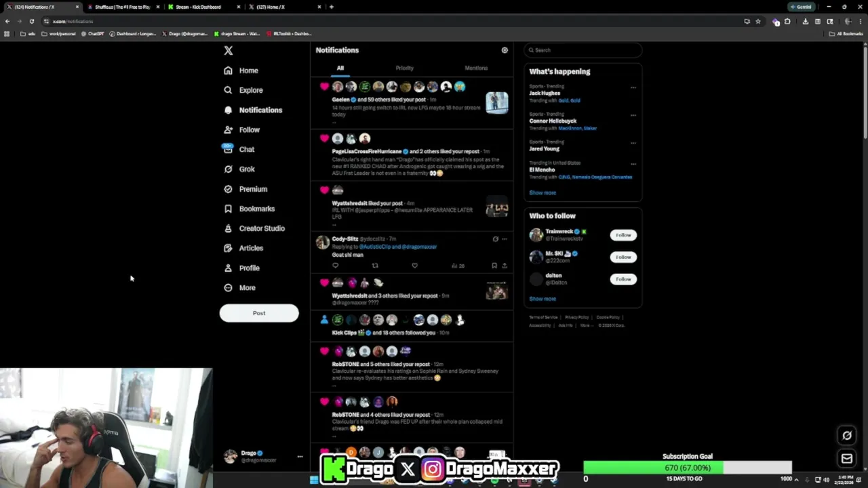This screenshot has height=488, width=868.
Task: Open options for Jack Hughes trend
Action: tap(633, 87)
